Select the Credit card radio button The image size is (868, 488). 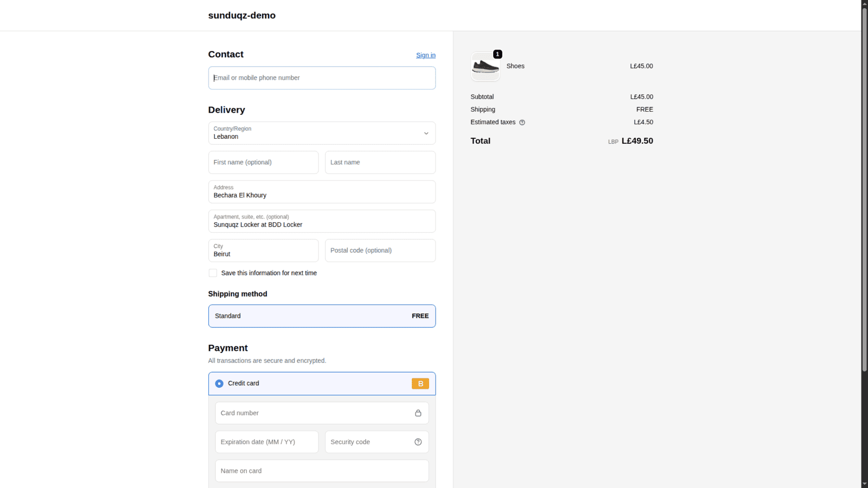219,383
